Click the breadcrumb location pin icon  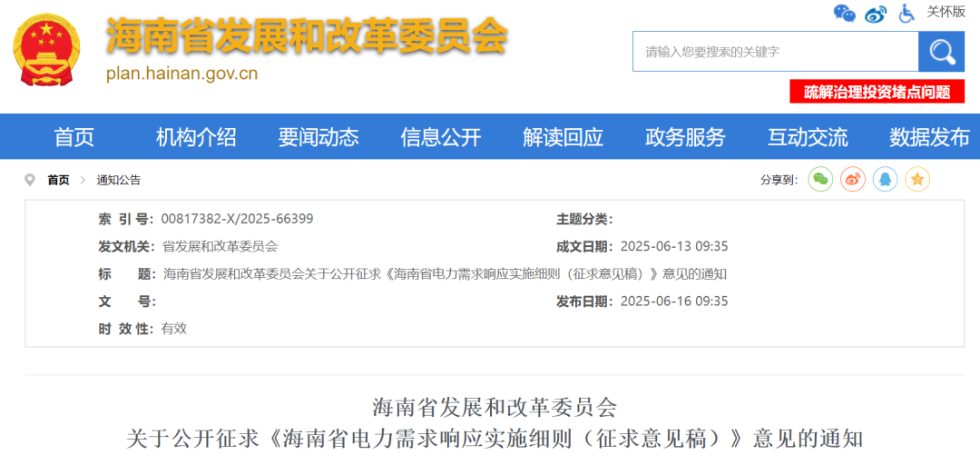[x=29, y=180]
